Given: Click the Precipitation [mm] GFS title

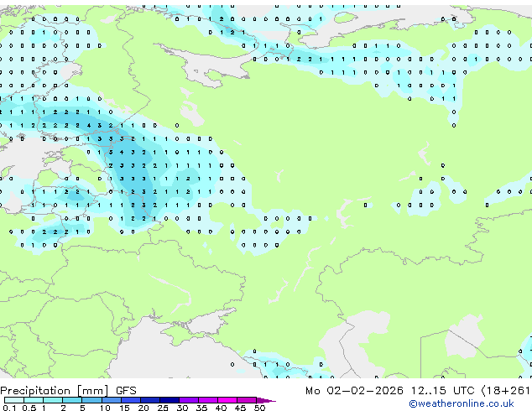Looking at the screenshot, I should click(x=68, y=391).
